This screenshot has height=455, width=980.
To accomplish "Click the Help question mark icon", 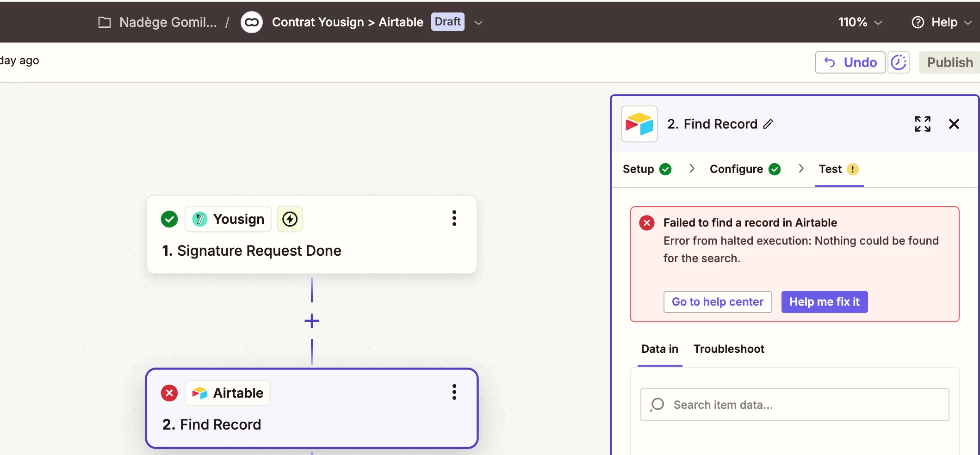I will tap(918, 22).
